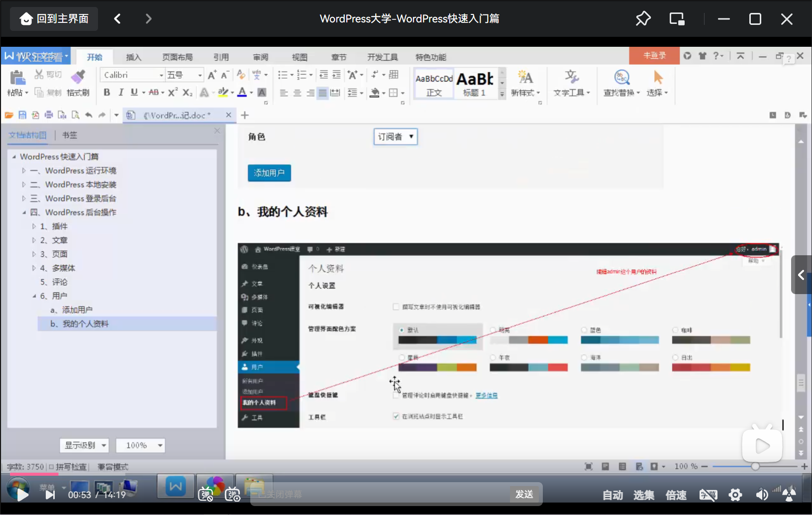
Task: Click the 未登录 login button
Action: tap(654, 55)
